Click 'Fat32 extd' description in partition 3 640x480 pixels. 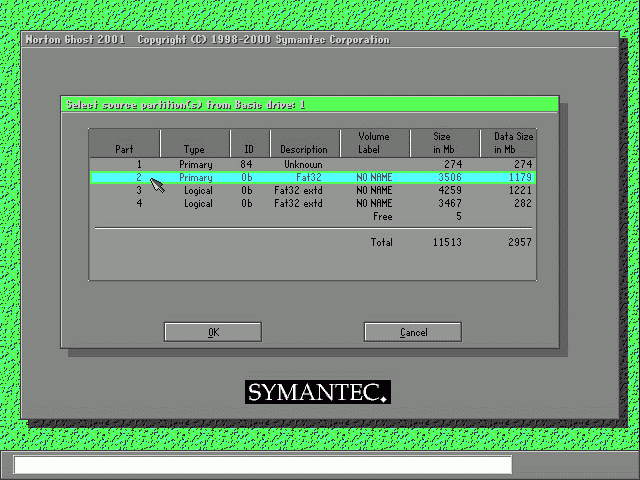click(298, 191)
